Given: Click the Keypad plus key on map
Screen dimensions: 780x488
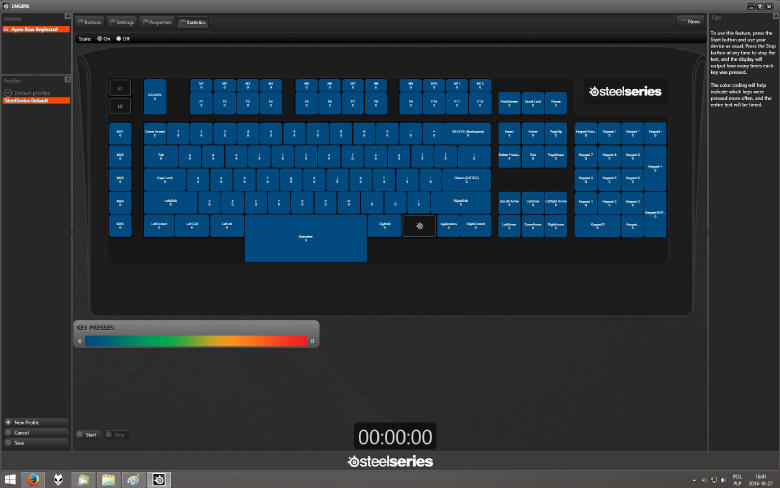Looking at the screenshot, I should pos(655,168).
